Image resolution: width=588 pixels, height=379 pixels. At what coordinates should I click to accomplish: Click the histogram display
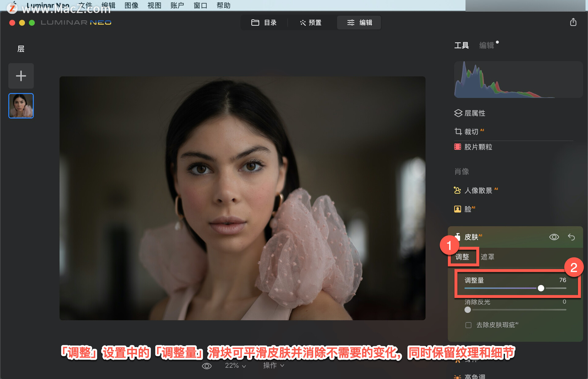click(518, 80)
